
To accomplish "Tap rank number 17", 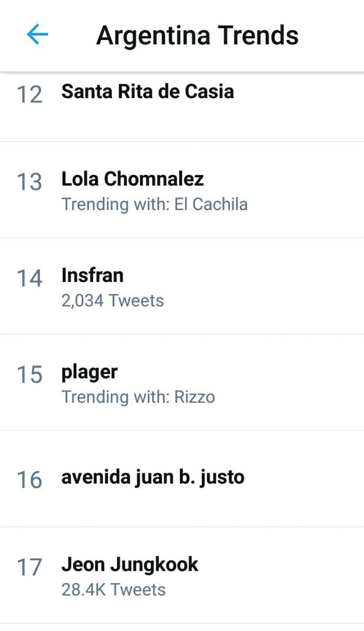I will point(30,567).
